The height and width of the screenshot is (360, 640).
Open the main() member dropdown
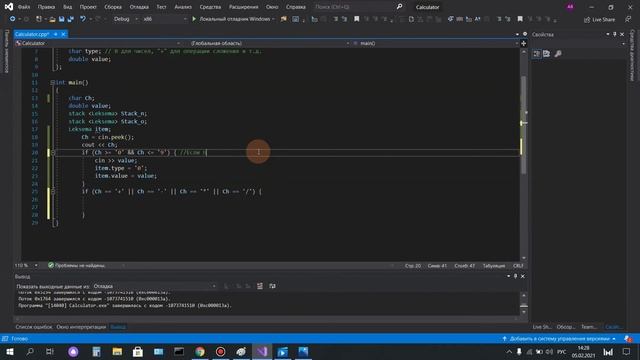[435, 43]
